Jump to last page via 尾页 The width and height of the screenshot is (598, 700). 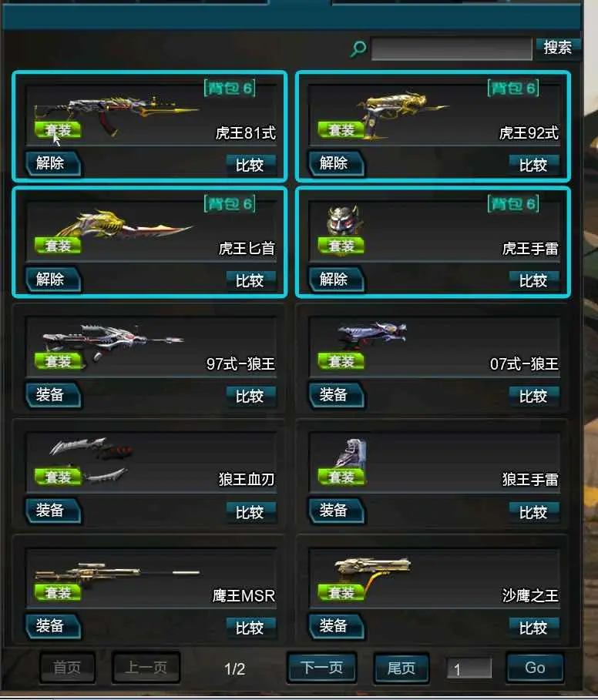[x=401, y=668]
